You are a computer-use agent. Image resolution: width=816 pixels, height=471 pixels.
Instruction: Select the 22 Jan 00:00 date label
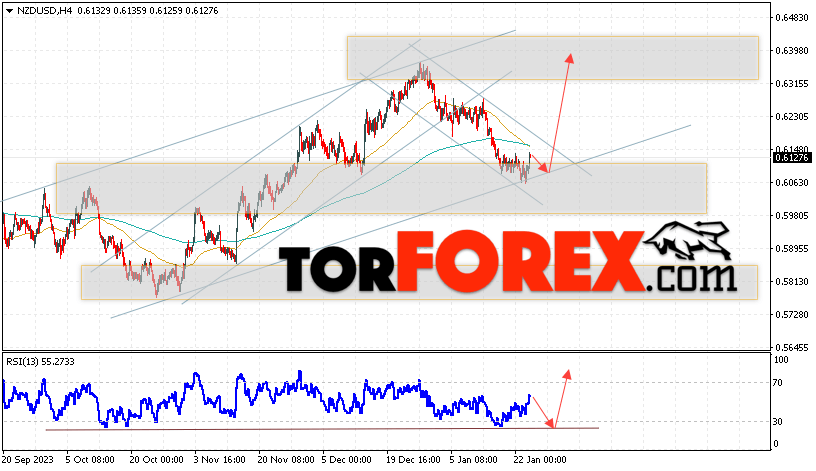click(x=540, y=460)
